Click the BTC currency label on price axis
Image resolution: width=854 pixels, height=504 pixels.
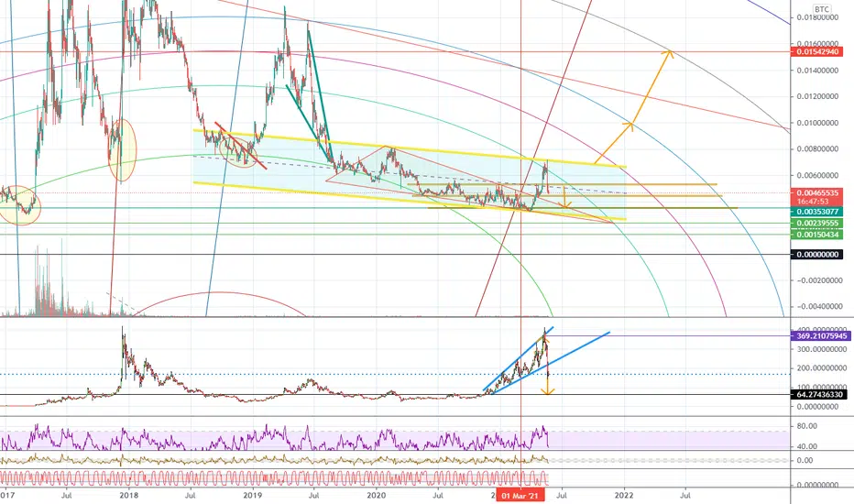pos(821,9)
